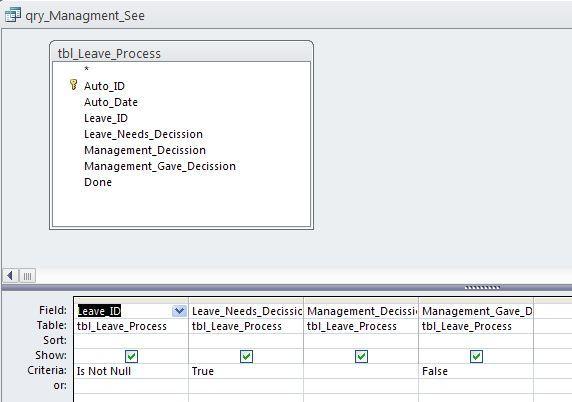Click the Sort cell under Leave_ID
The width and height of the screenshot is (572, 402).
pyautogui.click(x=131, y=341)
